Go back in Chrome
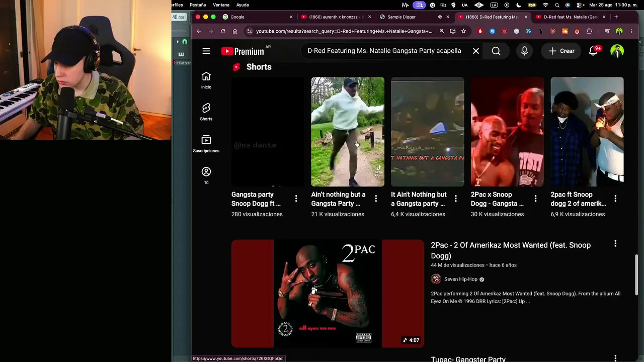This screenshot has height=362, width=644. 199,31
